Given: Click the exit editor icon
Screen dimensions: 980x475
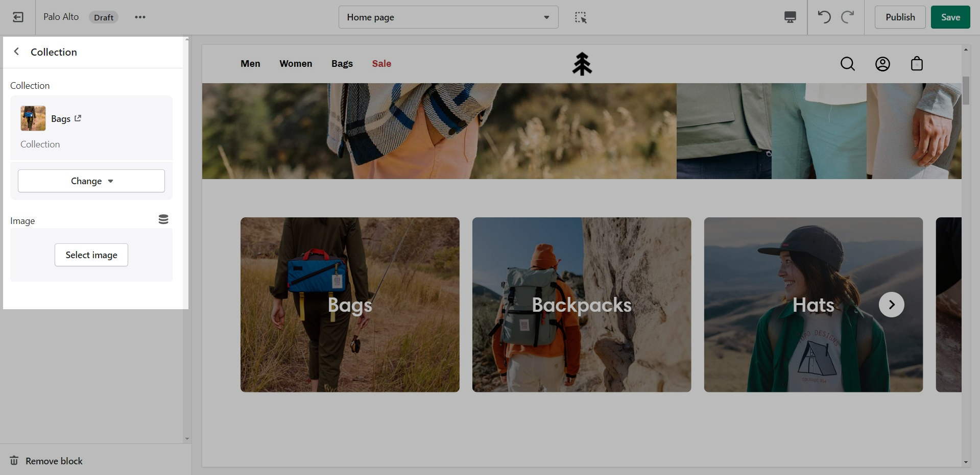Looking at the screenshot, I should coord(18,17).
